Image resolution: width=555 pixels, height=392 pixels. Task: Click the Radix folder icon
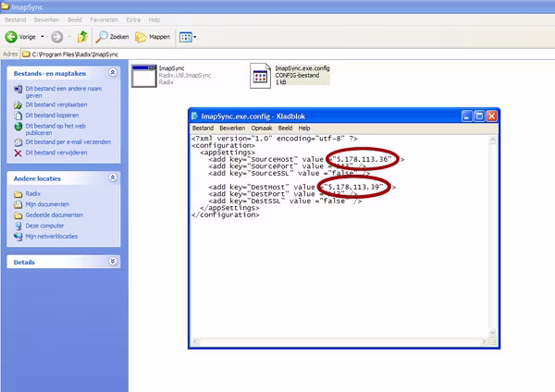point(18,194)
